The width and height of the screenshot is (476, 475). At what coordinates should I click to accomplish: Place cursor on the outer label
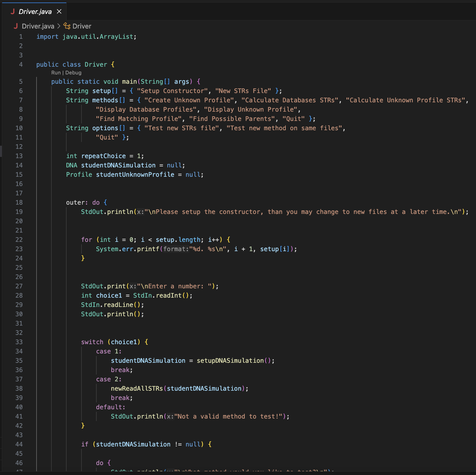click(x=75, y=202)
